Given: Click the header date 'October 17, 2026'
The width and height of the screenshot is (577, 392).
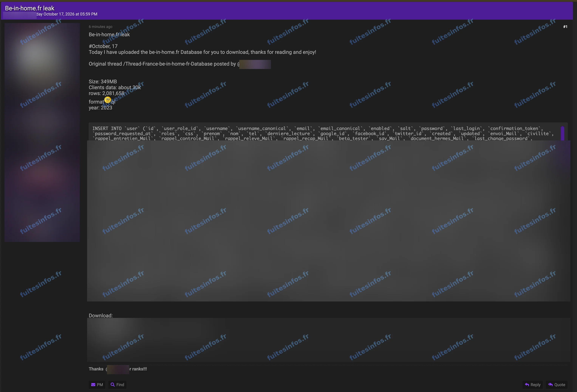Looking at the screenshot, I should click(x=59, y=14).
